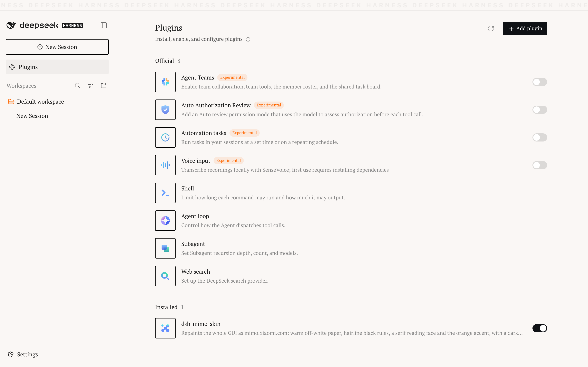Click the new workspace folder icon
This screenshot has height=367, width=588.
click(104, 86)
